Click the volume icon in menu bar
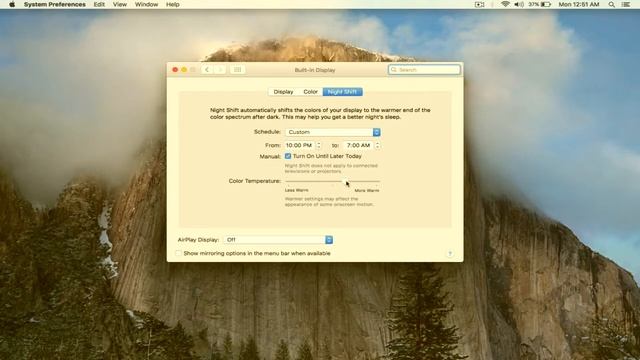 pyautogui.click(x=519, y=4)
